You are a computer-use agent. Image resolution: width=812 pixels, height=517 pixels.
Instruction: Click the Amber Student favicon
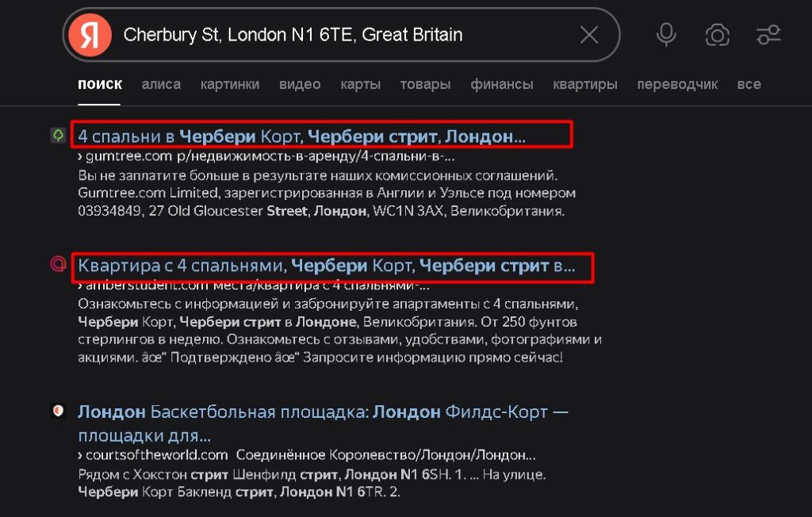point(58,264)
